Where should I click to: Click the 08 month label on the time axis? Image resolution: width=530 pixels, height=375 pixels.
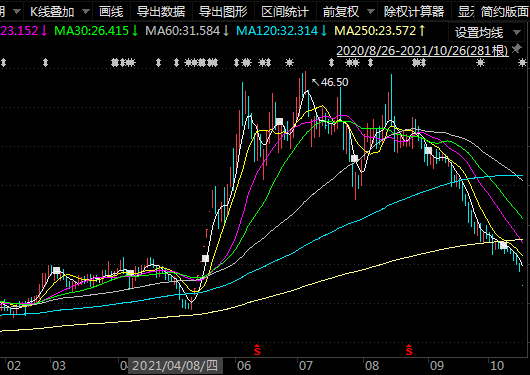(x=372, y=366)
